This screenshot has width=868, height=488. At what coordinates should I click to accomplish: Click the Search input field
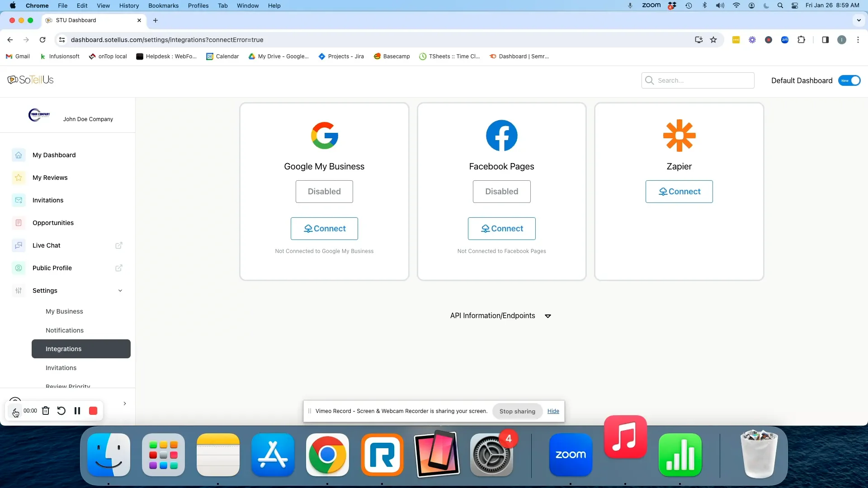(x=698, y=80)
